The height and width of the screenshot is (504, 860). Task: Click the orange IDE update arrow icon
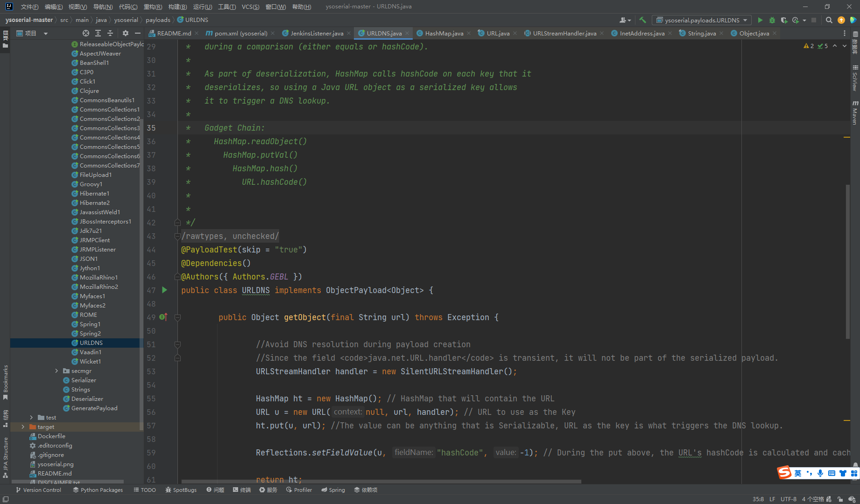(x=841, y=20)
